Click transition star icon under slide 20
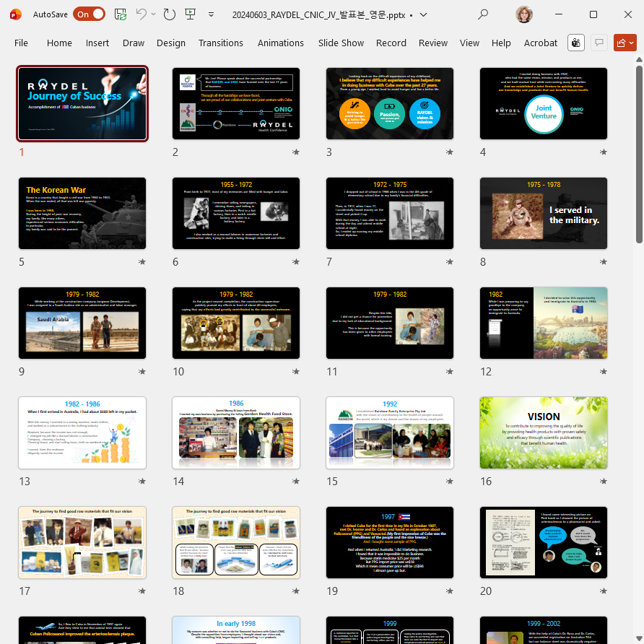 pyautogui.click(x=604, y=591)
